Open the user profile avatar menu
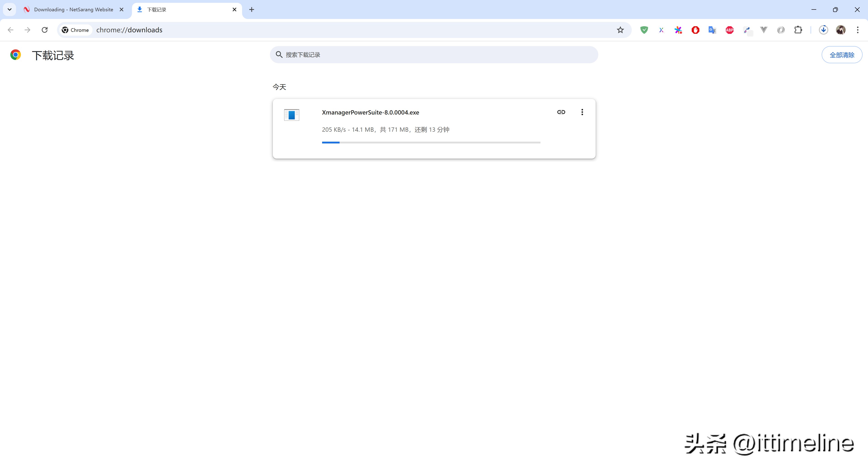 [840, 30]
